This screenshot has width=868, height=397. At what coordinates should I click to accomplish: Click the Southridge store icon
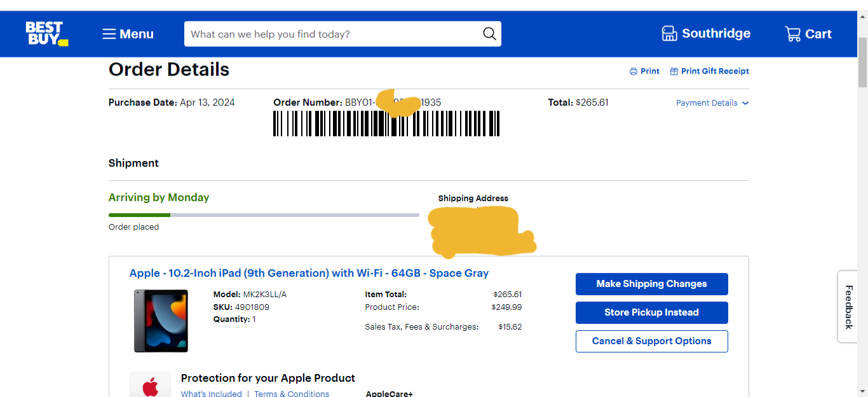pos(669,34)
